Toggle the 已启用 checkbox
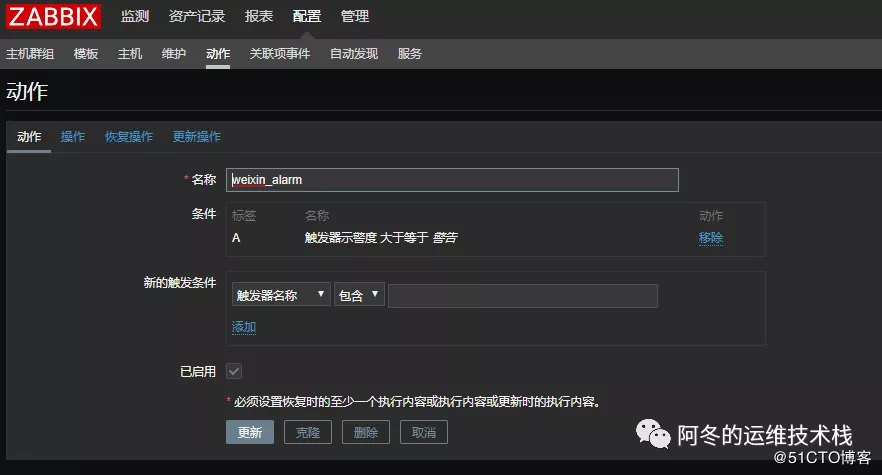 (234, 371)
